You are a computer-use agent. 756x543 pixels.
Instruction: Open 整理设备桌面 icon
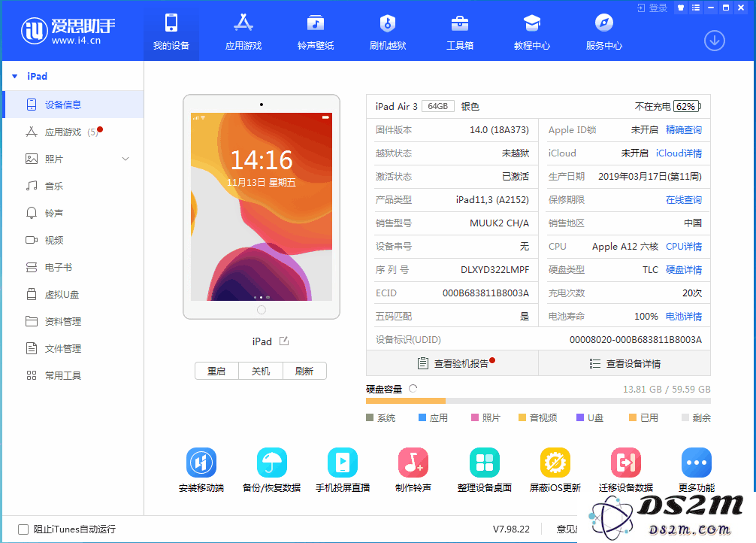(485, 463)
